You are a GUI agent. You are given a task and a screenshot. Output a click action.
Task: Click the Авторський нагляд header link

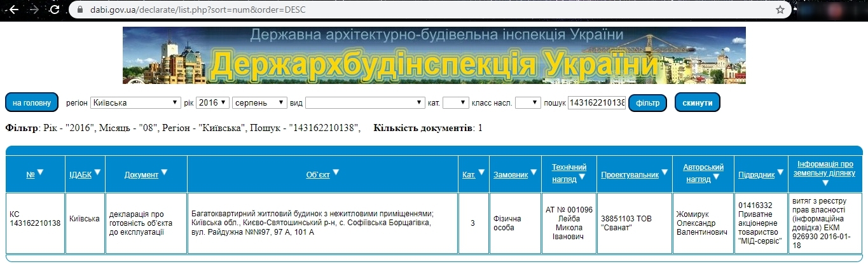[703, 172]
